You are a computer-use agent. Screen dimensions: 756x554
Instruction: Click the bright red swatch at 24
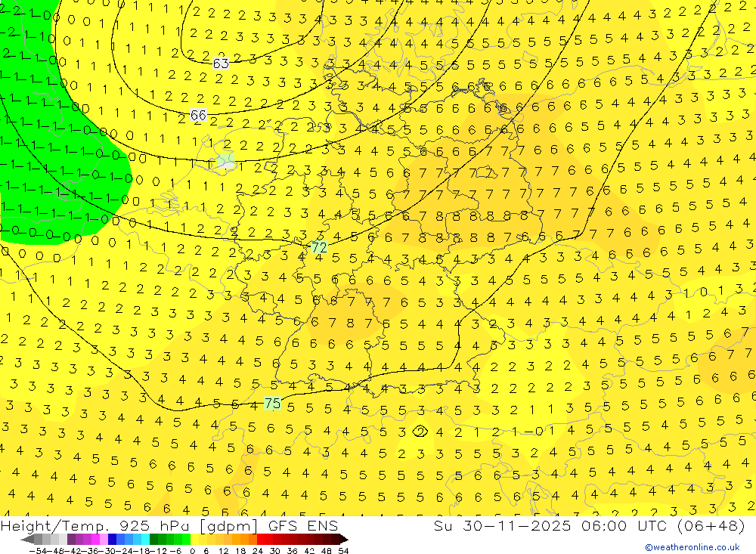coord(261,539)
